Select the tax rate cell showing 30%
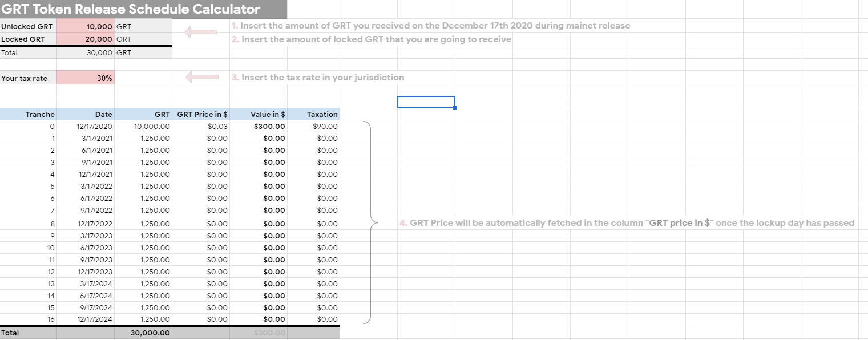The width and height of the screenshot is (868, 340). (x=86, y=78)
